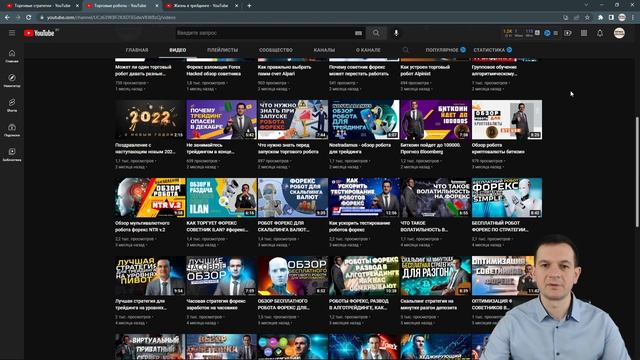This screenshot has height=360, width=640.
Task: Open the 2022 New Year greeting video thumbnail
Action: pos(150,120)
